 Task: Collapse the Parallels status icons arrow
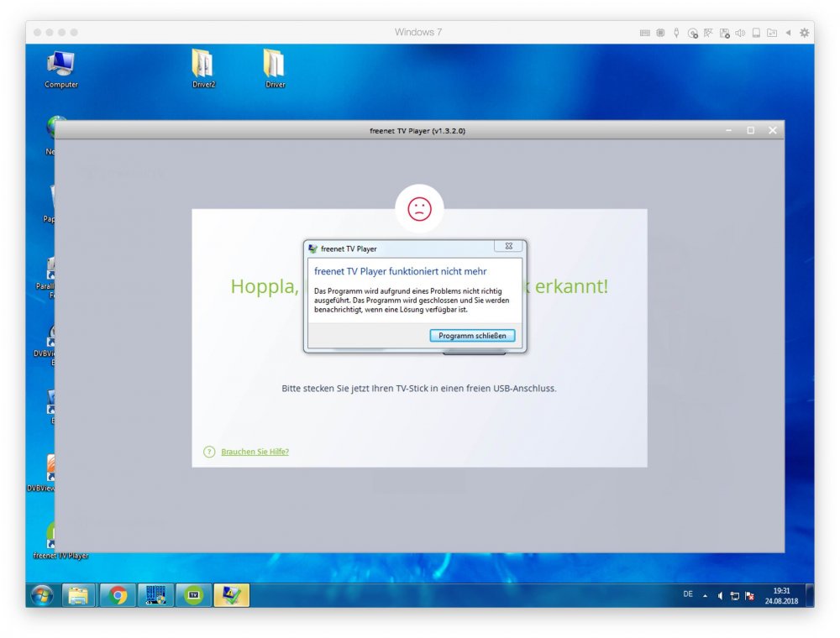coord(788,33)
